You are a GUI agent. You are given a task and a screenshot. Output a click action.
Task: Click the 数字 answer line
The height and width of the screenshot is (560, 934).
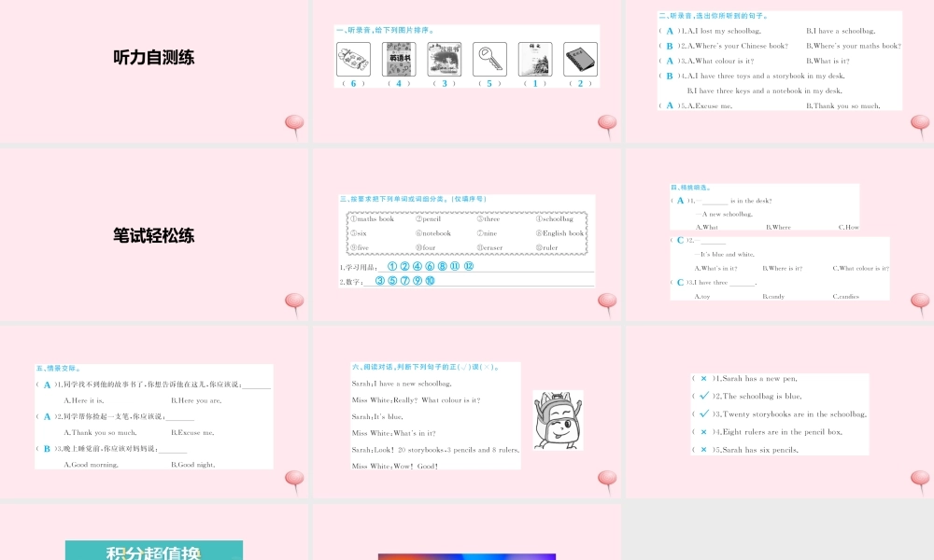[x=479, y=281]
